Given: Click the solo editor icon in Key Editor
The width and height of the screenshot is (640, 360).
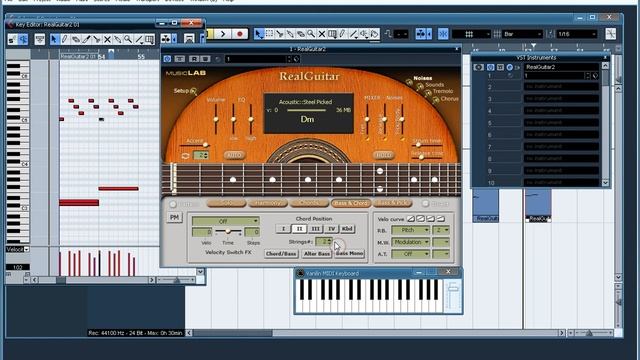Looking at the screenshot, I should coord(12,39).
